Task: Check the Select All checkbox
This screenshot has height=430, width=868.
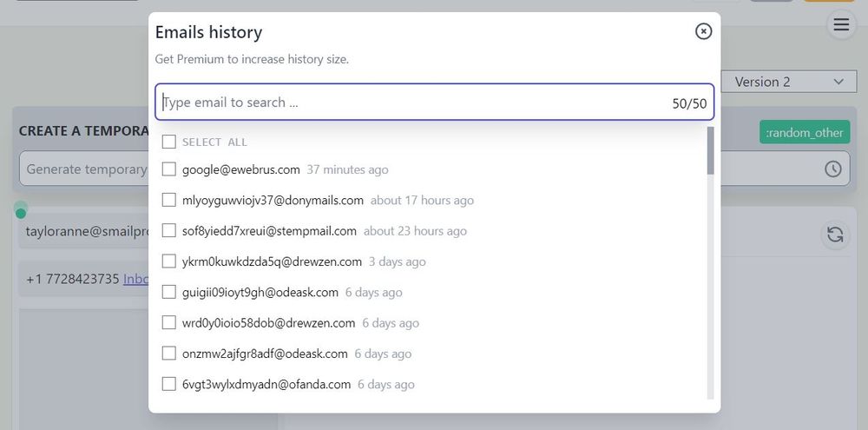Action: click(169, 142)
